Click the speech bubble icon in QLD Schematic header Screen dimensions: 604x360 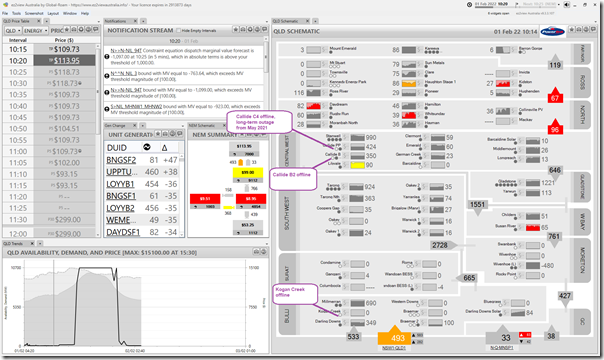click(594, 30)
